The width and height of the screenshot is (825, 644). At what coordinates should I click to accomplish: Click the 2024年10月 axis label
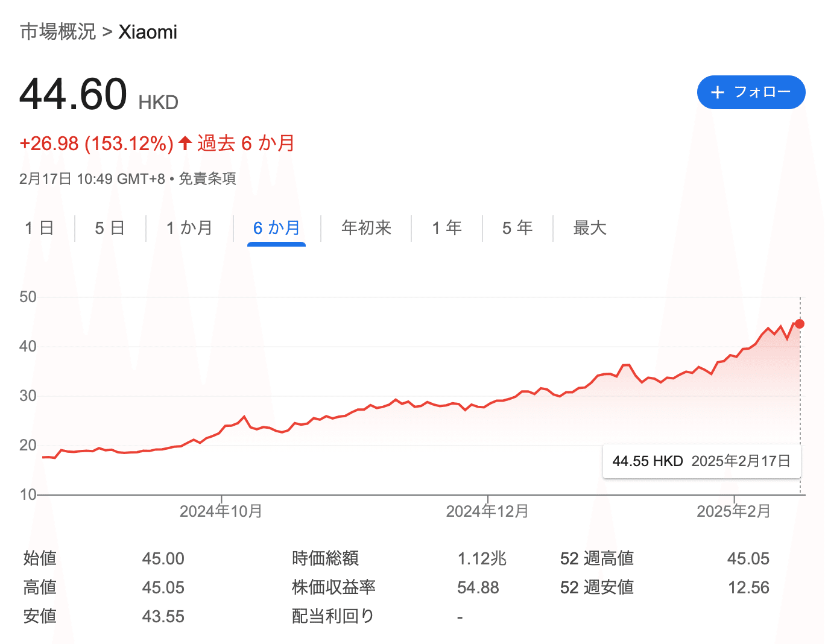coord(221,511)
